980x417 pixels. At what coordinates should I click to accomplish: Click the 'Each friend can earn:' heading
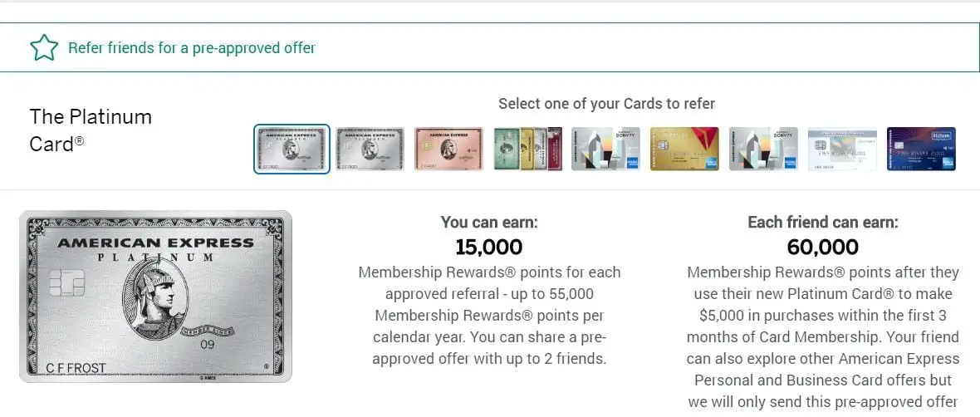822,223
